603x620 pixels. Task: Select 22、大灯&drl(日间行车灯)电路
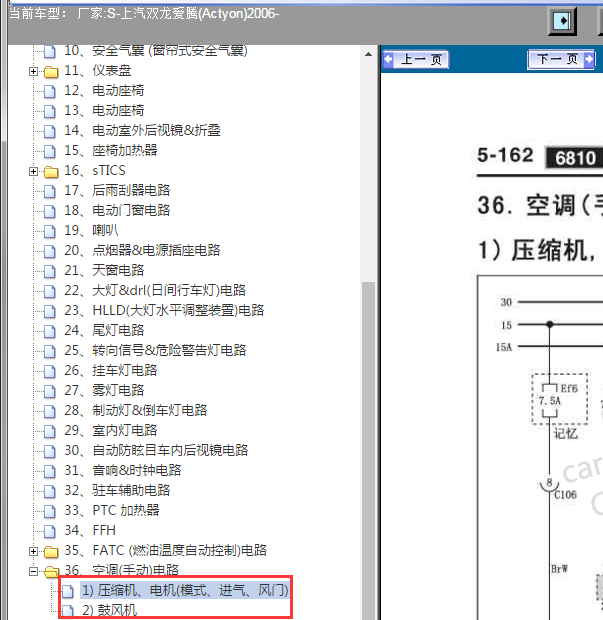[155, 290]
